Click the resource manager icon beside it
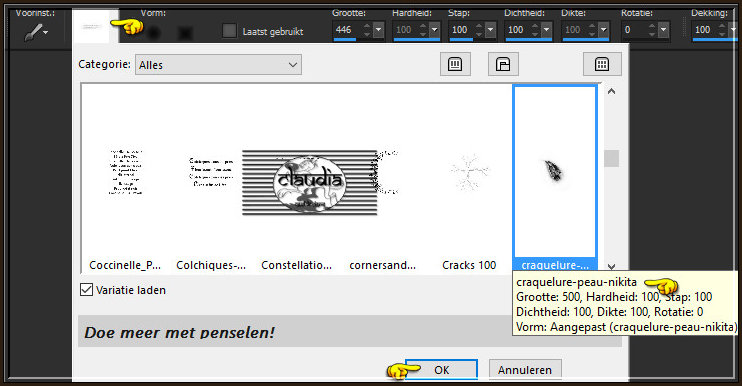The image size is (742, 386). (503, 64)
